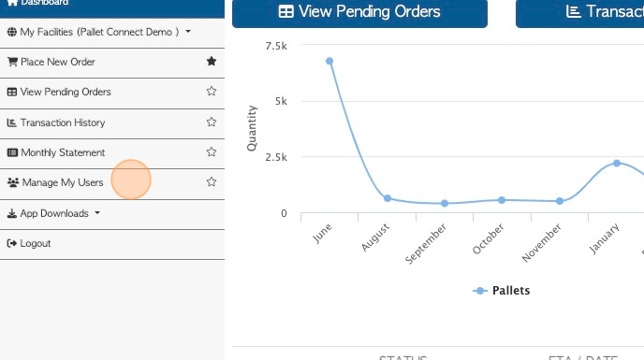
Task: Expand the My Facilities dropdown arrow
Action: coord(188,31)
